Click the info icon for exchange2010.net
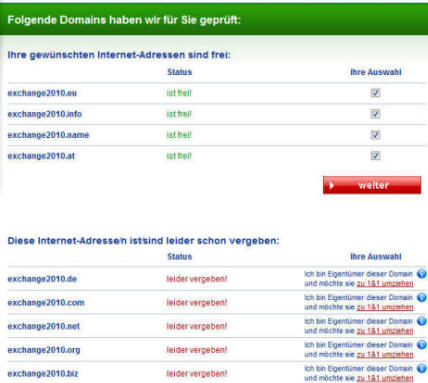 coord(422,321)
